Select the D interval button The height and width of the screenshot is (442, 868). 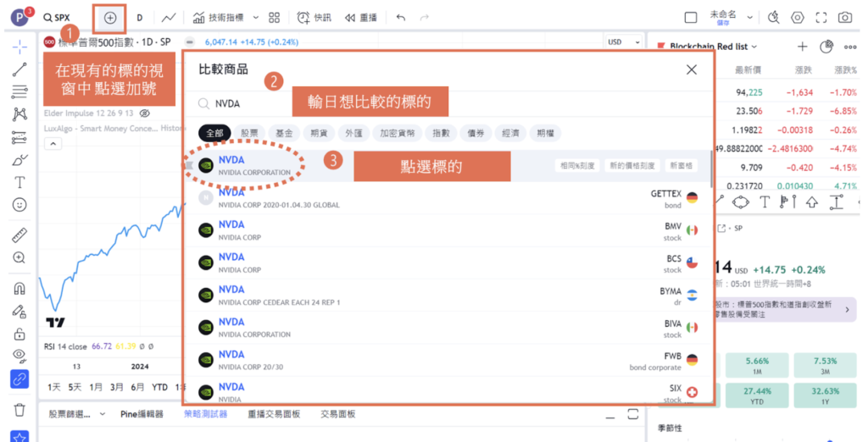[x=140, y=18]
